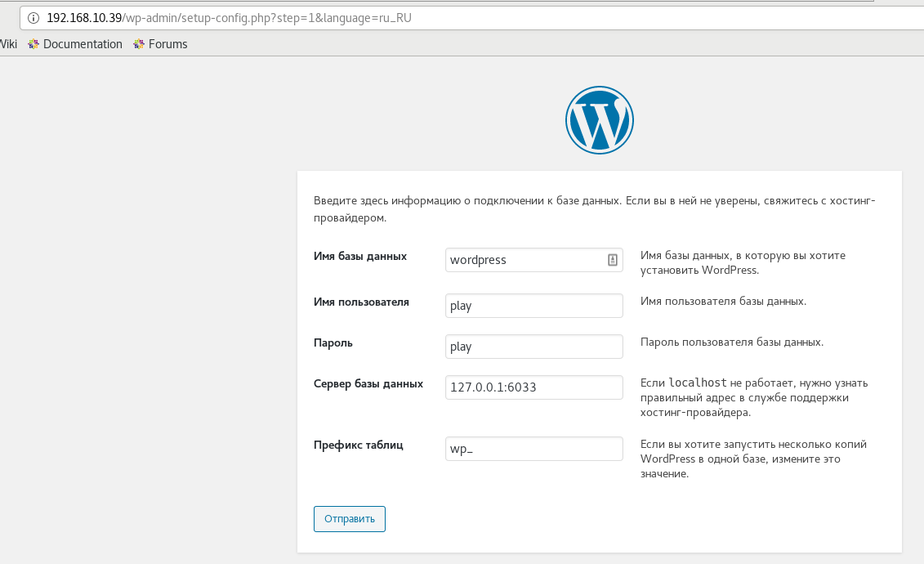Click the Имя пользователя input field
The image size is (924, 564).
pos(533,306)
